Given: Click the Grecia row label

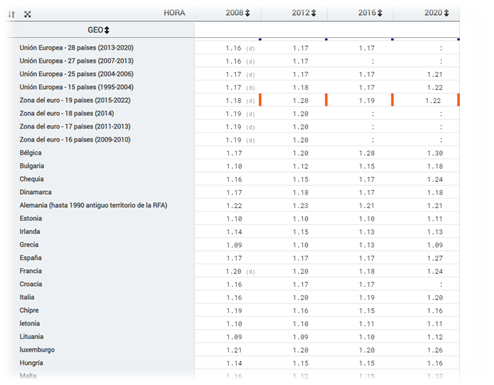Looking at the screenshot, I should tap(29, 245).
